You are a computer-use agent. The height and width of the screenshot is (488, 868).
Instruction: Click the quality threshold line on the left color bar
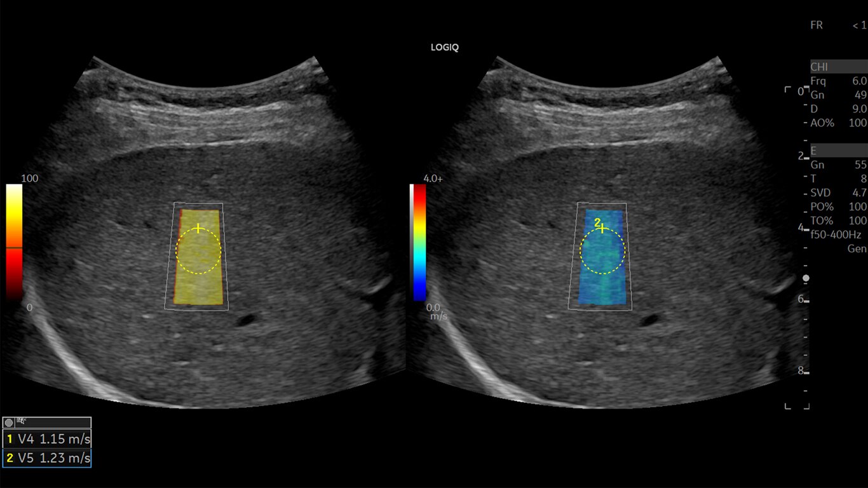click(14, 248)
